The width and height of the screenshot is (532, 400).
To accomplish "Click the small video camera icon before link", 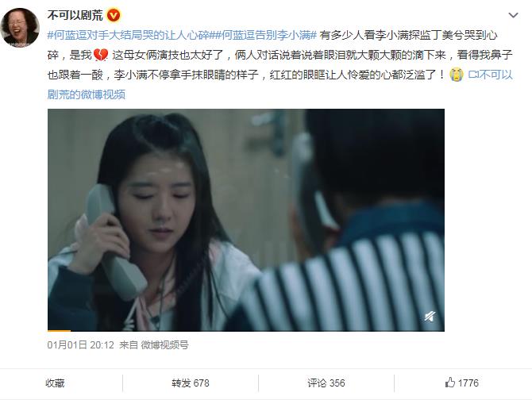I will 473,75.
